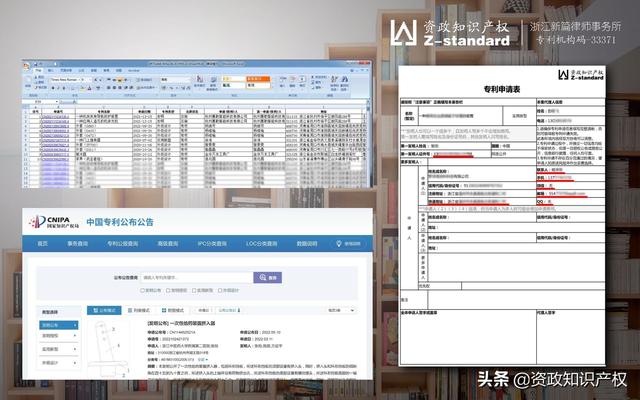Open 专利公报查询 in the CNIPA navigation bar
Viewport: 640px width, 400px height.
point(123,243)
